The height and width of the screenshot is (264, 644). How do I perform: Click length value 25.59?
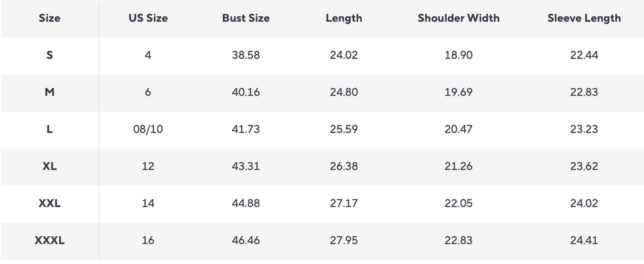[x=344, y=129]
